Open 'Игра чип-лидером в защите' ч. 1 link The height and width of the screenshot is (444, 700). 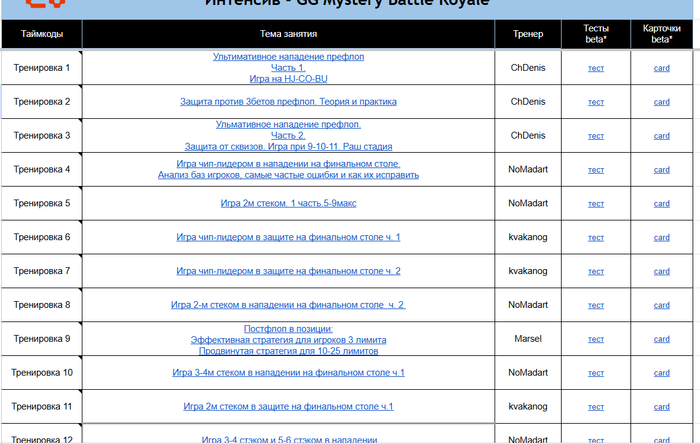coord(288,237)
